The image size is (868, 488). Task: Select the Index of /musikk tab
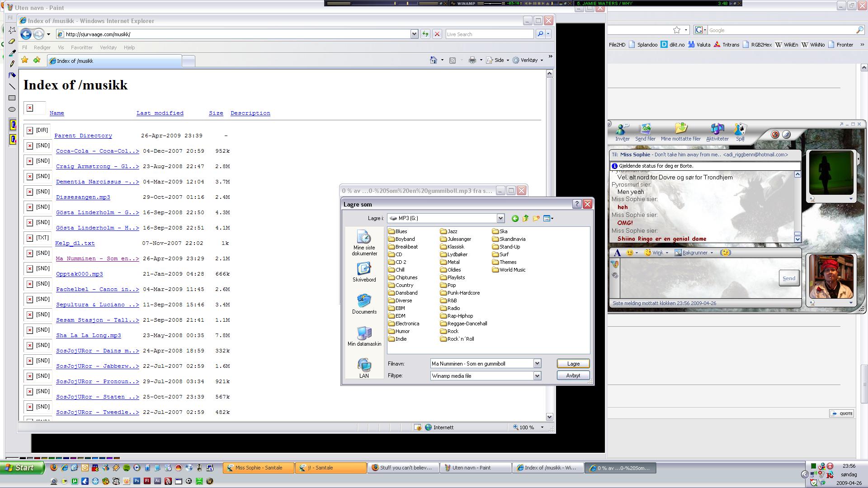point(114,61)
